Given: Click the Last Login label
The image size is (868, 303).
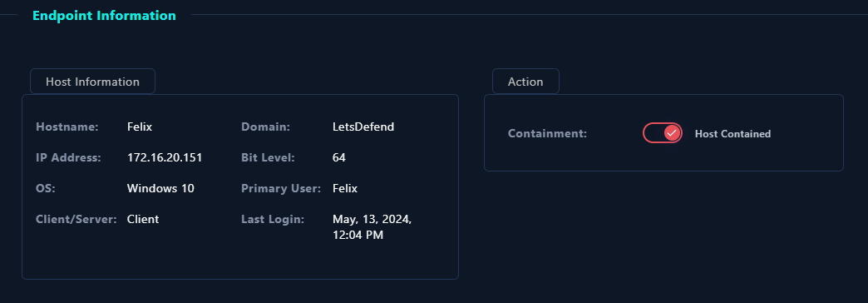Looking at the screenshot, I should (273, 219).
